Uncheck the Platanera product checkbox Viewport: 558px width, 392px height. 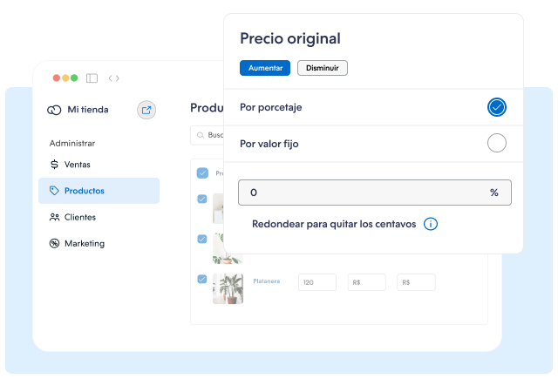pyautogui.click(x=202, y=279)
